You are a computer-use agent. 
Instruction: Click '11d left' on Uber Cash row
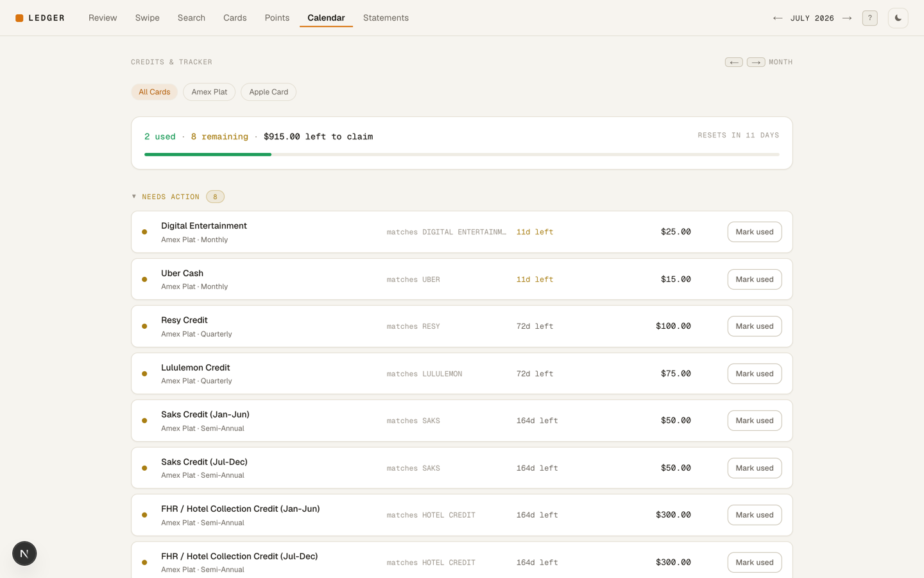click(535, 279)
